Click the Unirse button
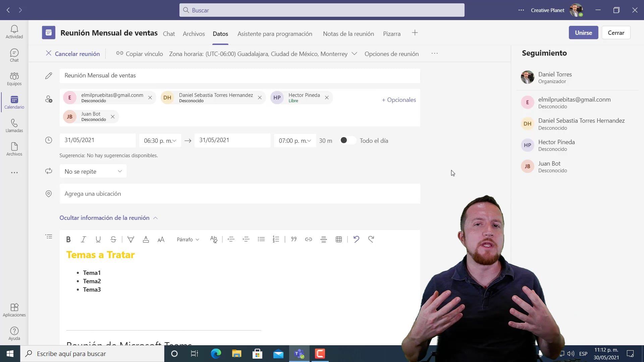Image resolution: width=644 pixels, height=362 pixels. [x=583, y=33]
